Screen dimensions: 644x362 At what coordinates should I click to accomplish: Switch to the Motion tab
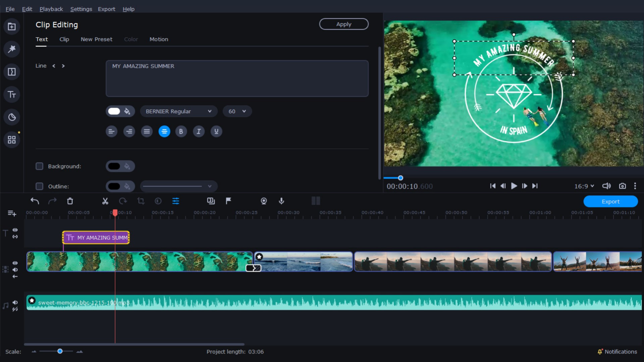coord(159,39)
